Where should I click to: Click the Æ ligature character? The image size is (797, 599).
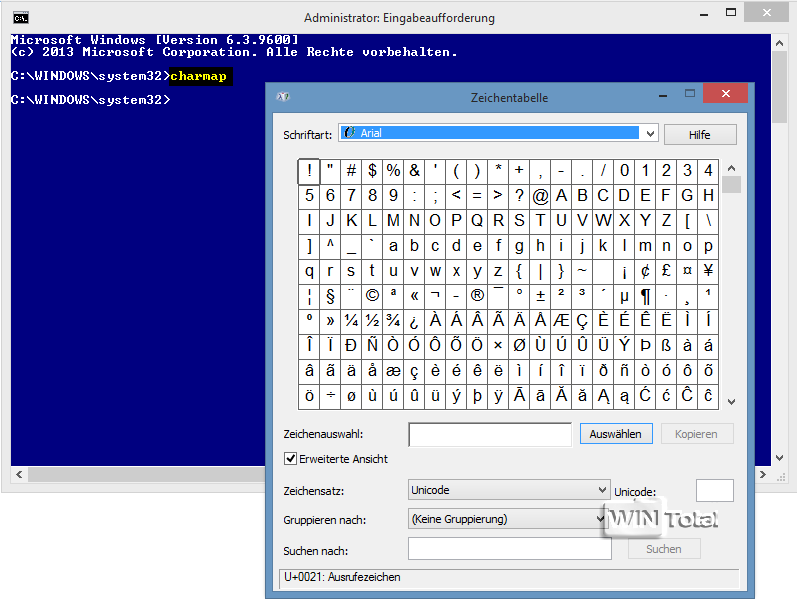coord(561,321)
